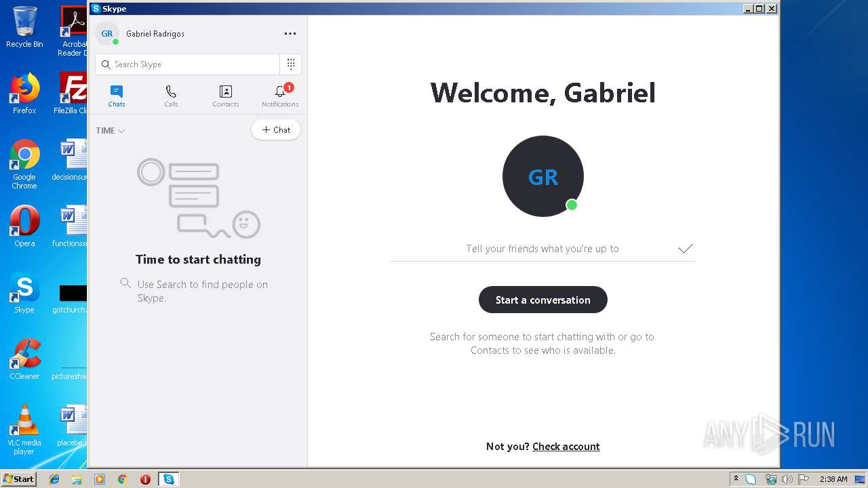The height and width of the screenshot is (488, 868).
Task: Open the Action Center flag icon
Action: 803,479
